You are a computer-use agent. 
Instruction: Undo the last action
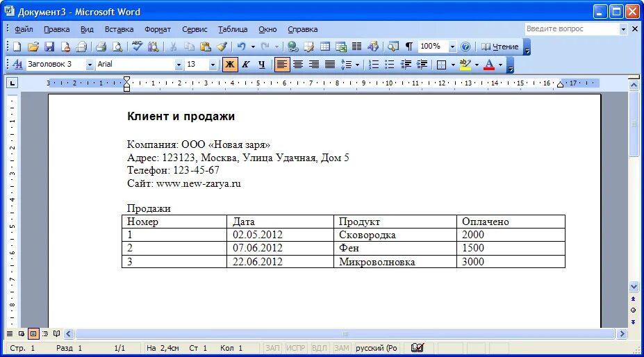click(x=242, y=47)
